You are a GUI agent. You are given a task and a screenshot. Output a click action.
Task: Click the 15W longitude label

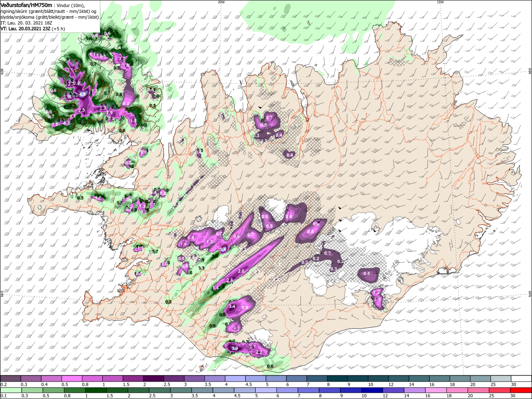coord(440,2)
